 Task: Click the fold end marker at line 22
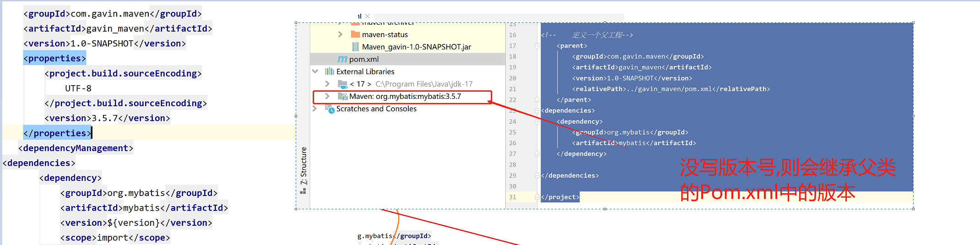[x=537, y=100]
